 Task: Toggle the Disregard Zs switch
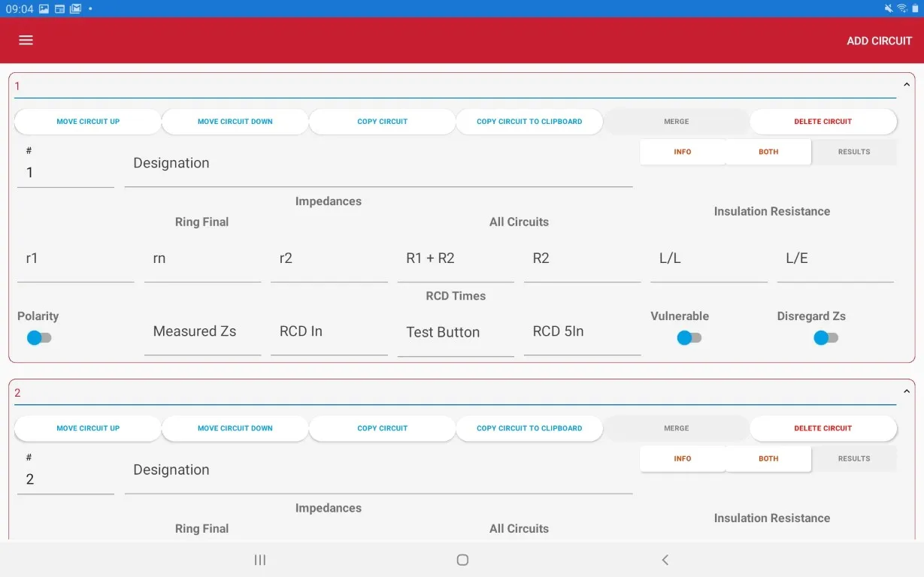tap(826, 338)
